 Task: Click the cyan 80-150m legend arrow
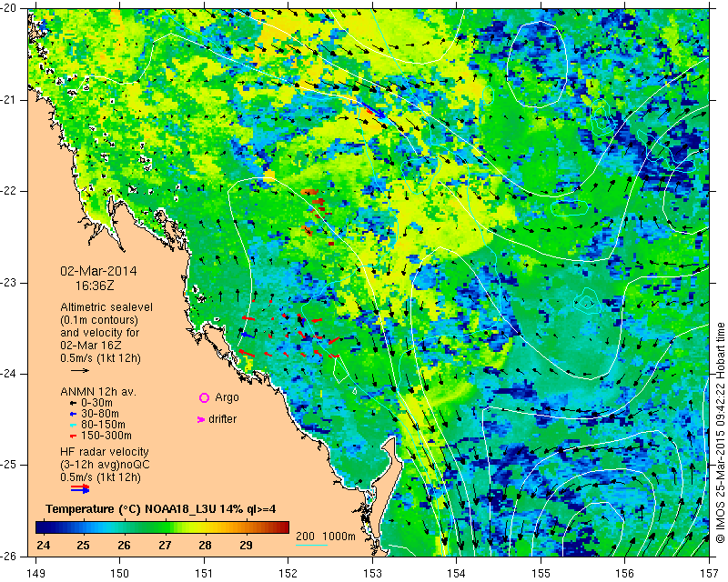[x=73, y=425]
